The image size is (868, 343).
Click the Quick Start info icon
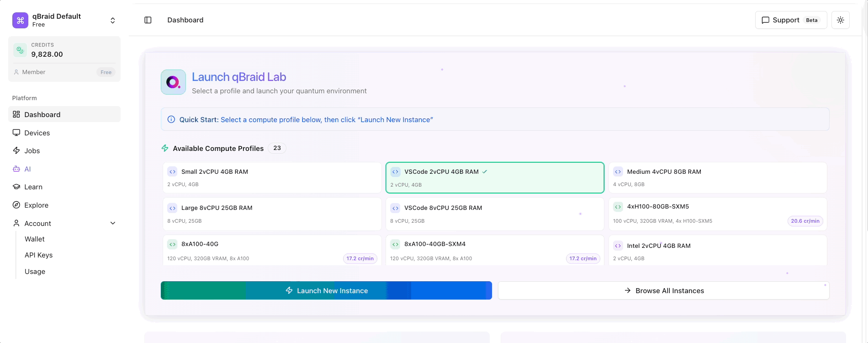pyautogui.click(x=171, y=119)
